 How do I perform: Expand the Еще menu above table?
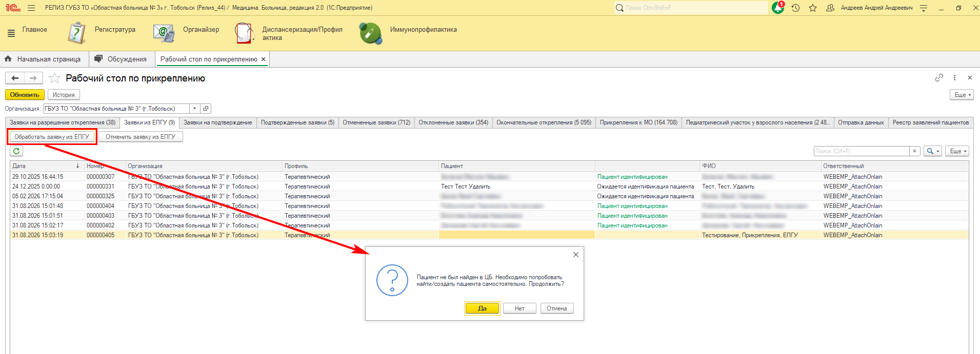[957, 151]
